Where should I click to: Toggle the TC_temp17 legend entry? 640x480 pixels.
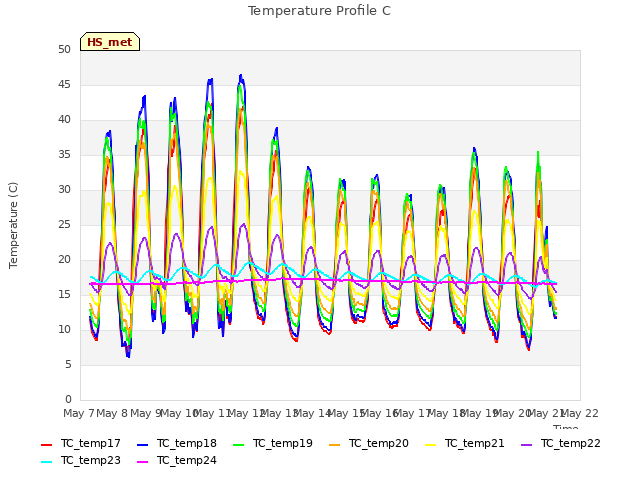pos(81,444)
